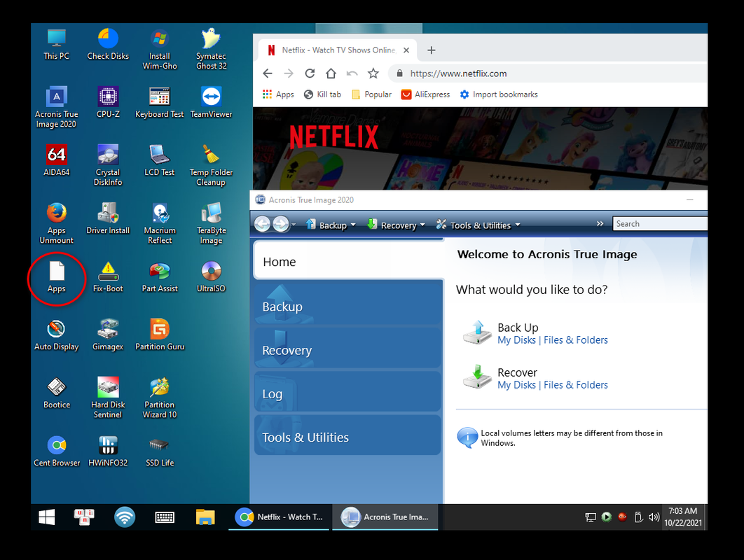The image size is (744, 560).
Task: Launch HWiNFO32 desktop shortcut
Action: pos(108,451)
